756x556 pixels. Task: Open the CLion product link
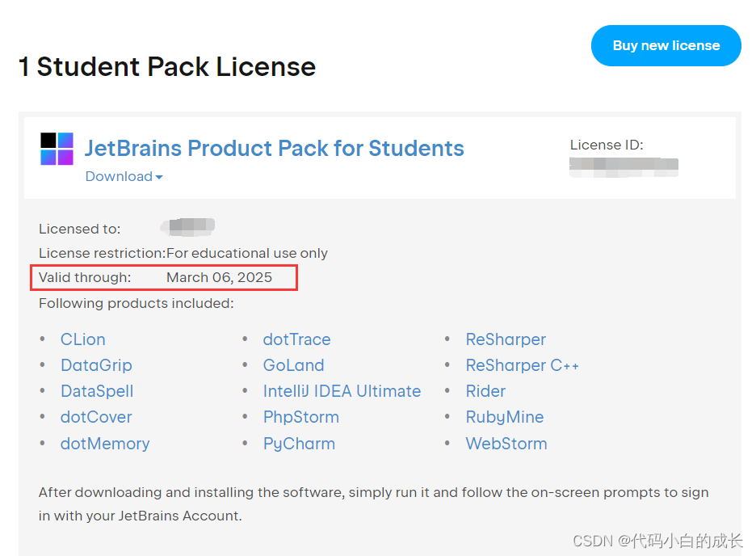83,339
